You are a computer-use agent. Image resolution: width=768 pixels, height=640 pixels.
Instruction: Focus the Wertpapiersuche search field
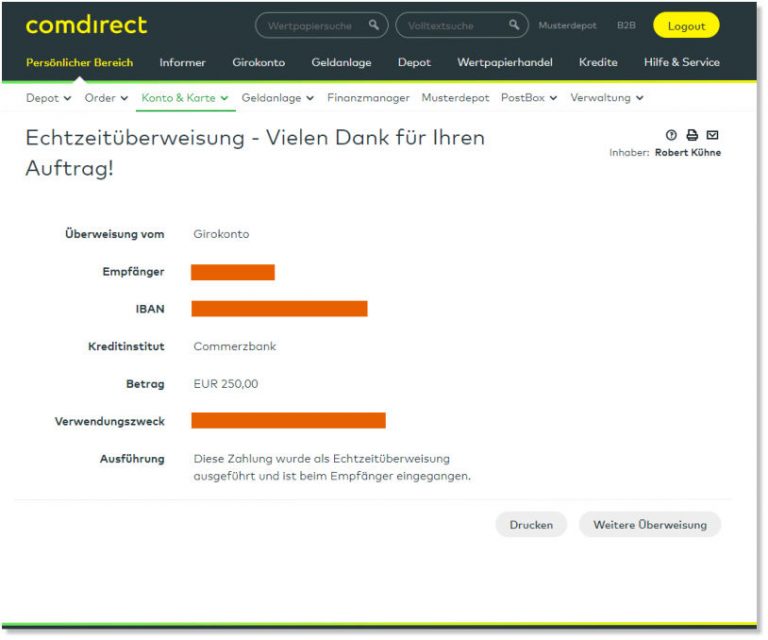tap(310, 25)
